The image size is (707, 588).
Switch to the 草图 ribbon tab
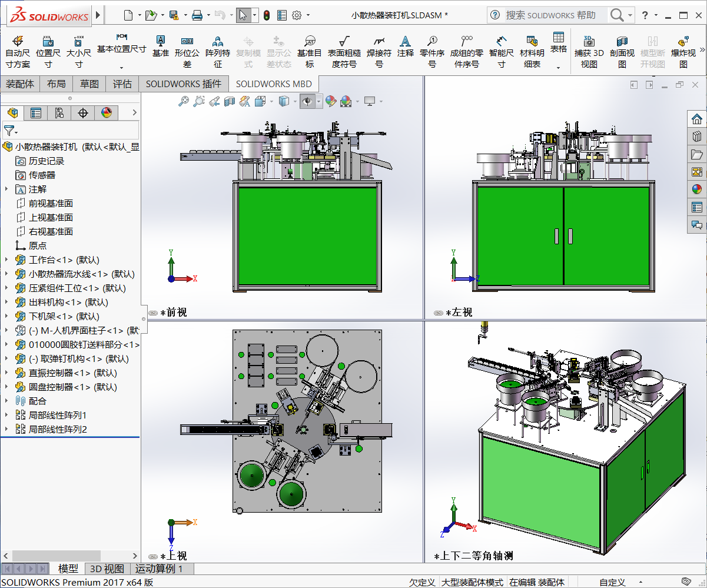point(89,84)
